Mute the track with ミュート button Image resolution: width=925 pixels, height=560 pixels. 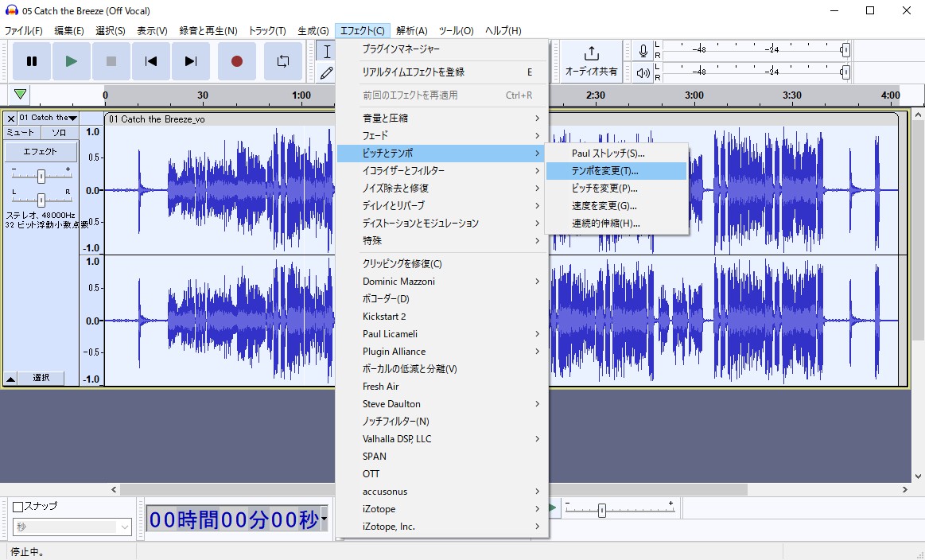pos(21,133)
